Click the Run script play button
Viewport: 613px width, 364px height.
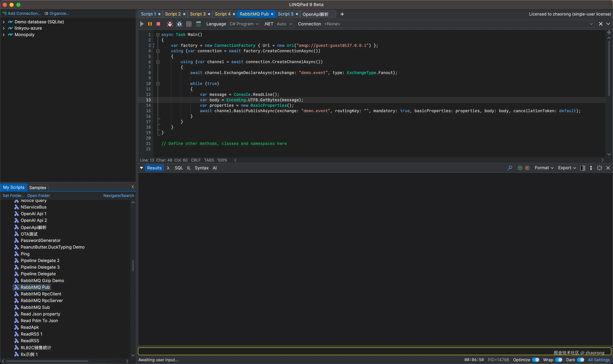142,24
